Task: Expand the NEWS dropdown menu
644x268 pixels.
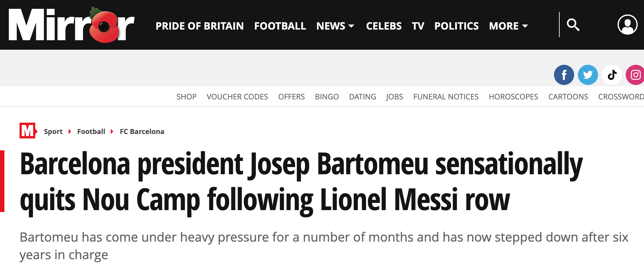Action: 335,26
